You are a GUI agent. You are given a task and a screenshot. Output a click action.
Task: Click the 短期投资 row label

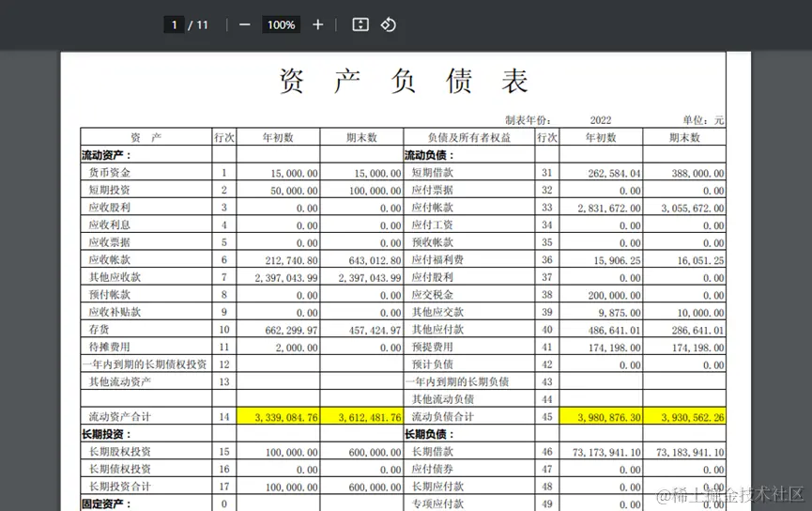(x=110, y=190)
